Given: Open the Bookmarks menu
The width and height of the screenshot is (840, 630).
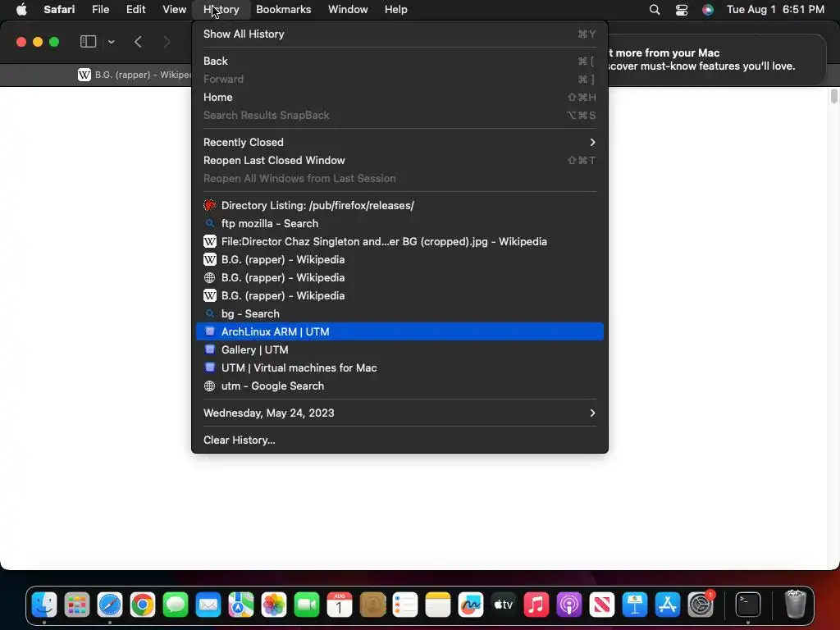Looking at the screenshot, I should (283, 10).
